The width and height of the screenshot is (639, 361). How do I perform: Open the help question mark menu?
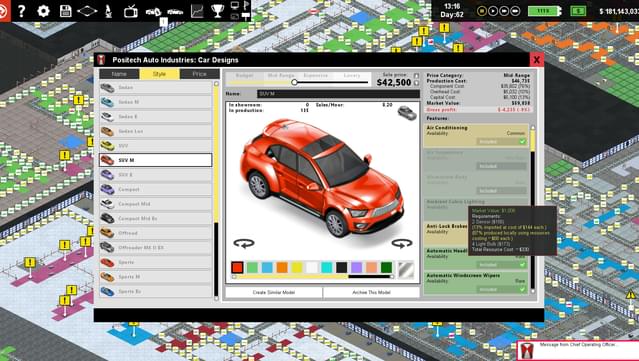[22, 11]
